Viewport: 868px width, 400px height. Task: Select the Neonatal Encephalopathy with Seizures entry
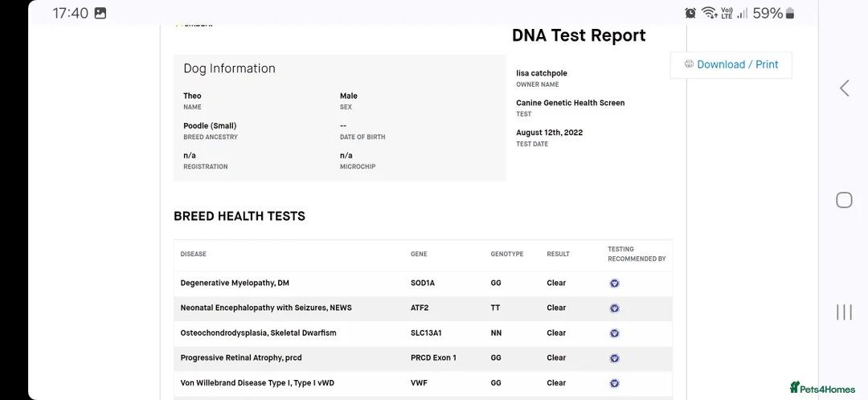pos(266,308)
